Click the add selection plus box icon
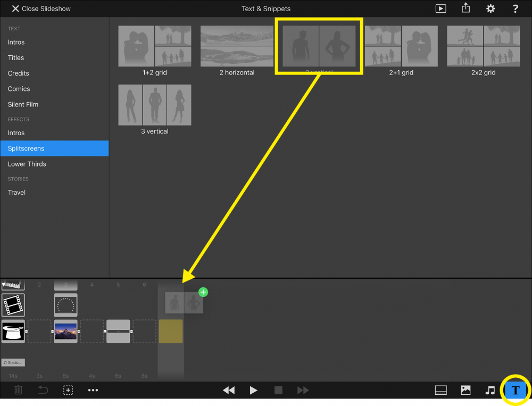Viewport: 532px width, 406px height. click(x=68, y=390)
